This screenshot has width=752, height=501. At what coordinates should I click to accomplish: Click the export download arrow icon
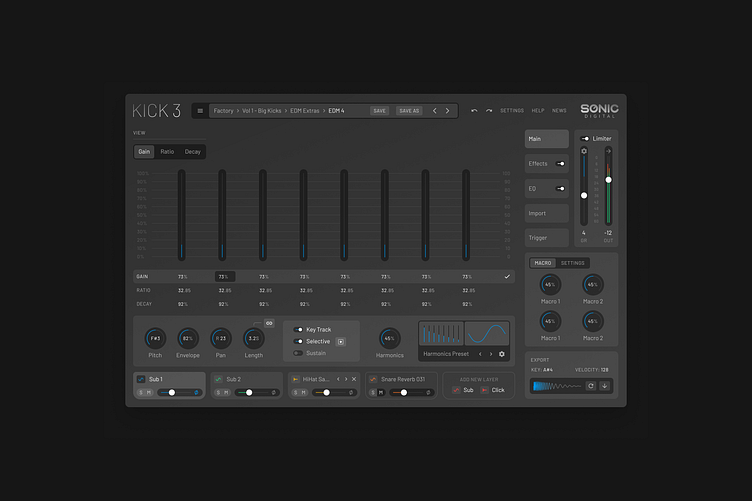(x=604, y=386)
